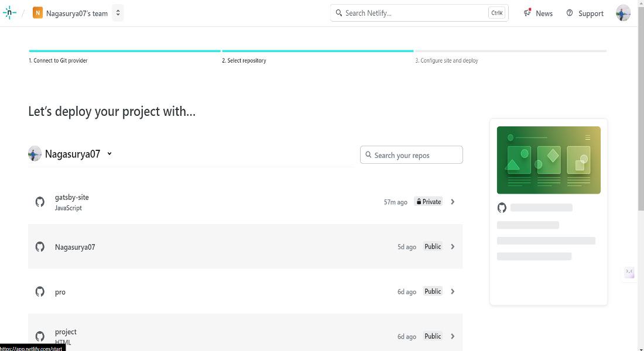Focus the Search Netlify box
Image resolution: width=644 pixels, height=351 pixels.
pos(419,13)
